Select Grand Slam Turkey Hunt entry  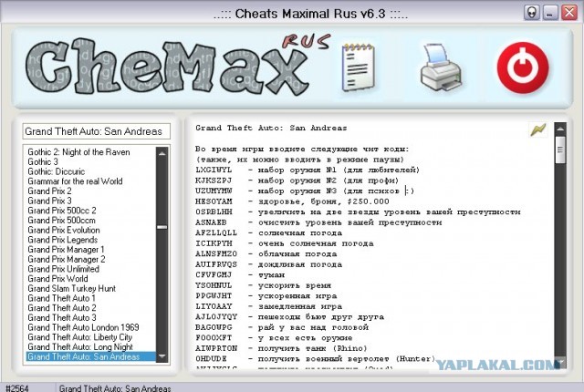[x=71, y=288]
